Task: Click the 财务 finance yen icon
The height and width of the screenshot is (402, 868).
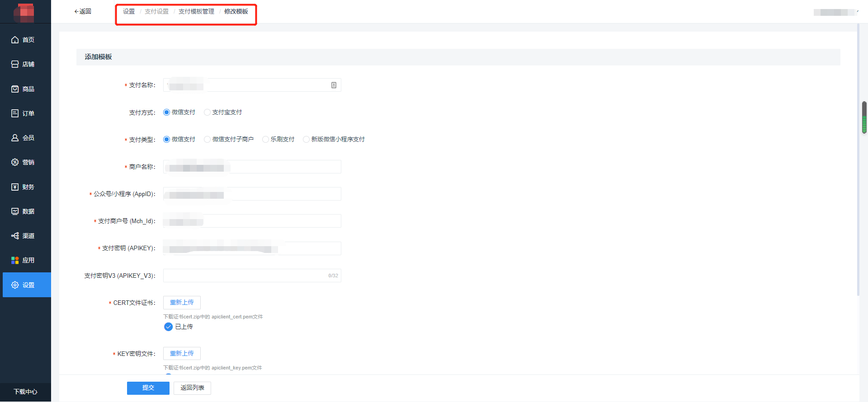Action: point(15,187)
